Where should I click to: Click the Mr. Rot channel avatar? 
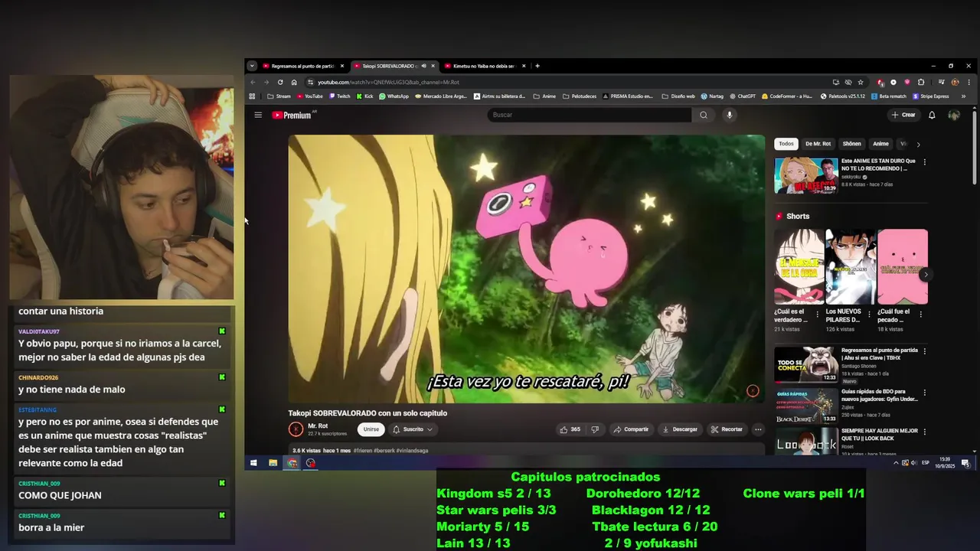coord(296,429)
